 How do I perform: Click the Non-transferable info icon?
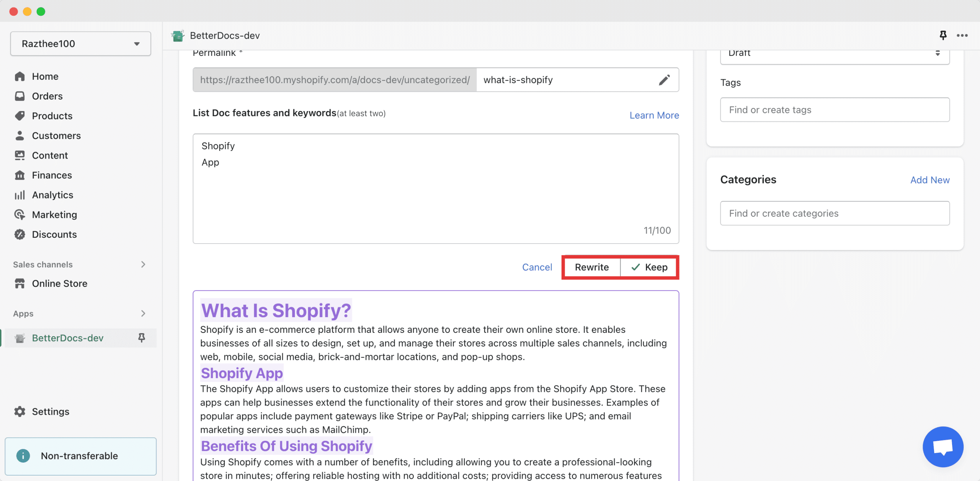click(x=23, y=456)
